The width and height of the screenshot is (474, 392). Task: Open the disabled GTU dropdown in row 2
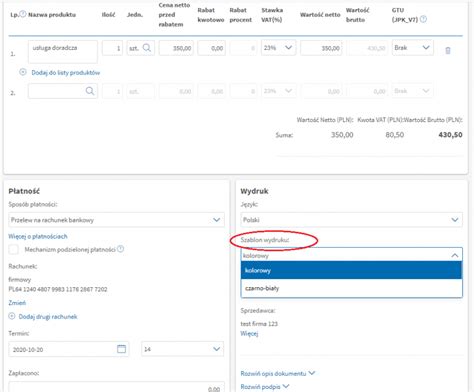(413, 91)
